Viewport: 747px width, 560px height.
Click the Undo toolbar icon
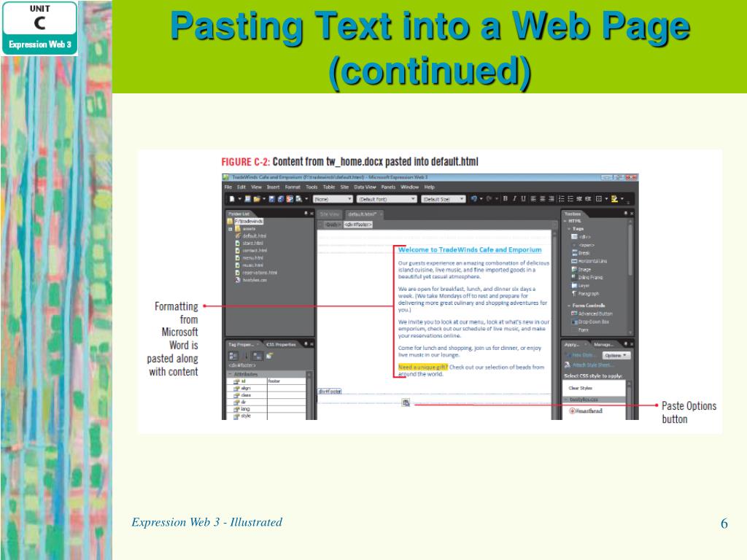[x=474, y=199]
